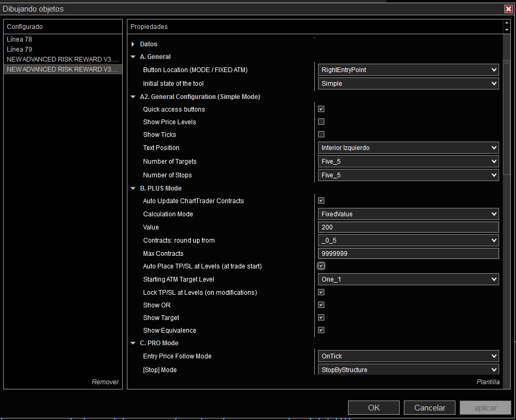Expand the Datos section

tap(133, 44)
